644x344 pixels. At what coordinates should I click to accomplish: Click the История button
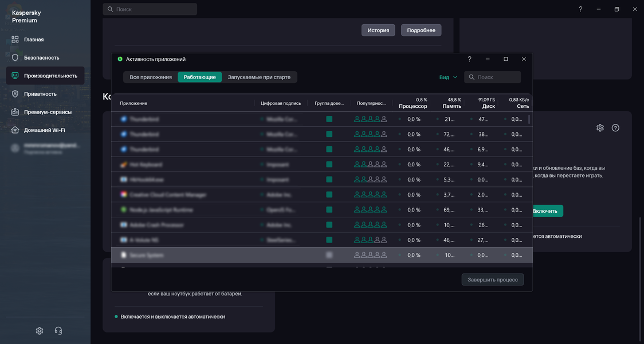pos(378,30)
